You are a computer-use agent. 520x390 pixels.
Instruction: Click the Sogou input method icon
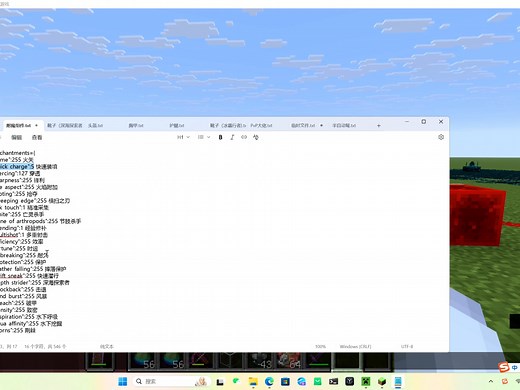pos(504,368)
